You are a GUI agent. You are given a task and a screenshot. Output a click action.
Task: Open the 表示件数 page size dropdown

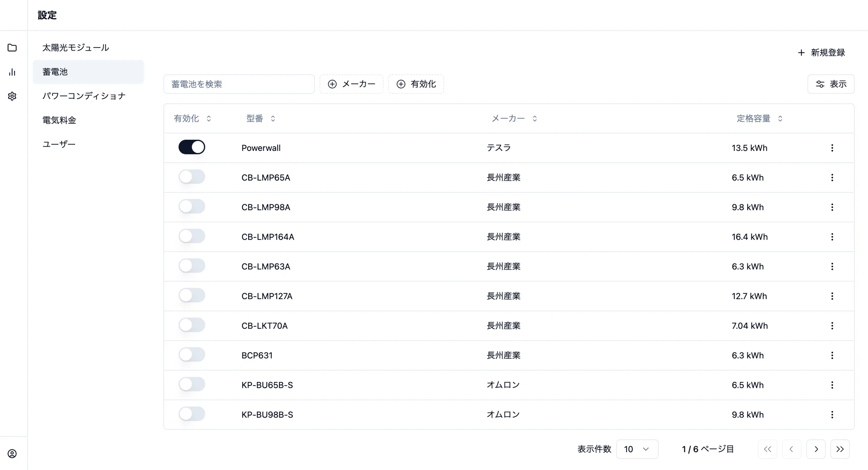point(637,449)
